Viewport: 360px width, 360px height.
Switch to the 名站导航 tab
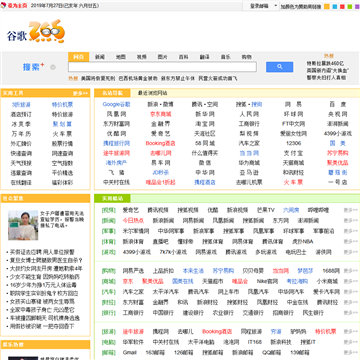click(112, 93)
